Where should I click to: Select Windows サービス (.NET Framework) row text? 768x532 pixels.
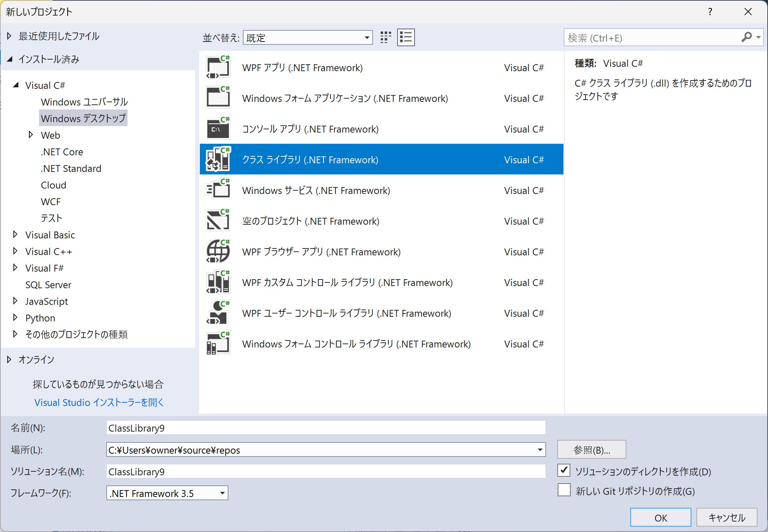click(x=316, y=190)
